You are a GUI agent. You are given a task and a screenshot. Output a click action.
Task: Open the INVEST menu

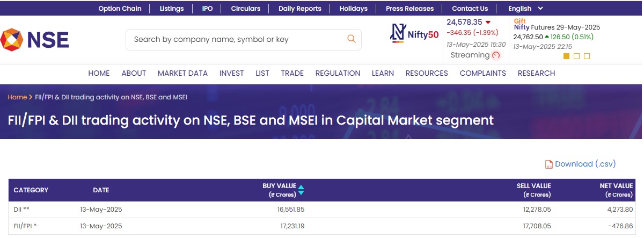[x=231, y=73]
